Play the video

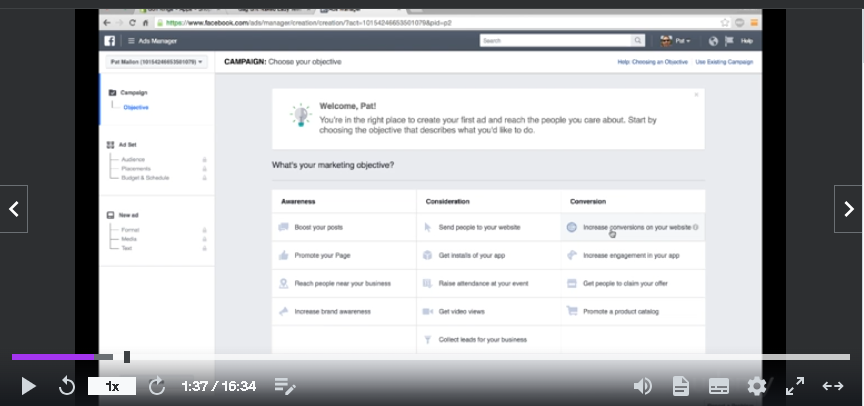click(29, 386)
